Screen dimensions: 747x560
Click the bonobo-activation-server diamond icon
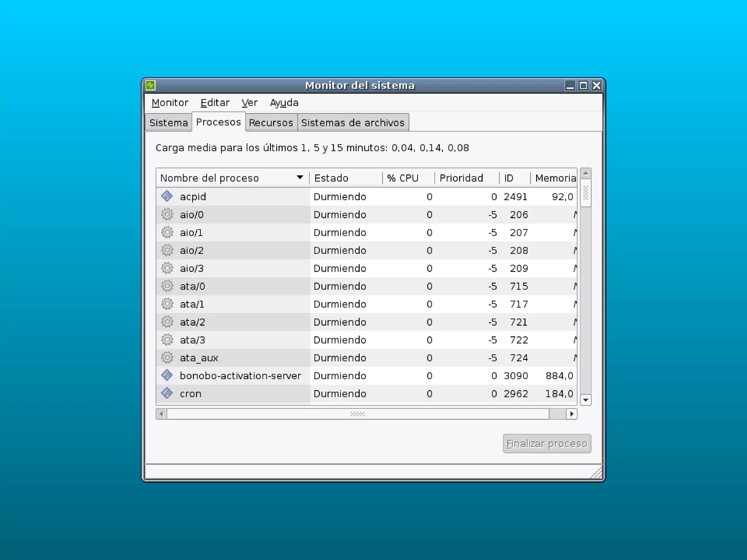(167, 375)
